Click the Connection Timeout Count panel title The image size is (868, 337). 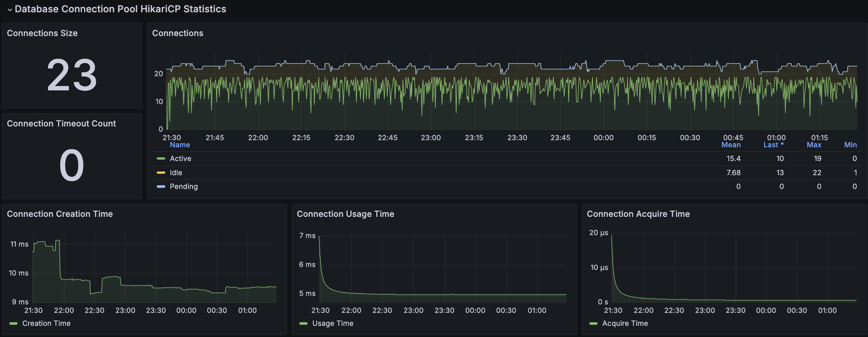(61, 123)
